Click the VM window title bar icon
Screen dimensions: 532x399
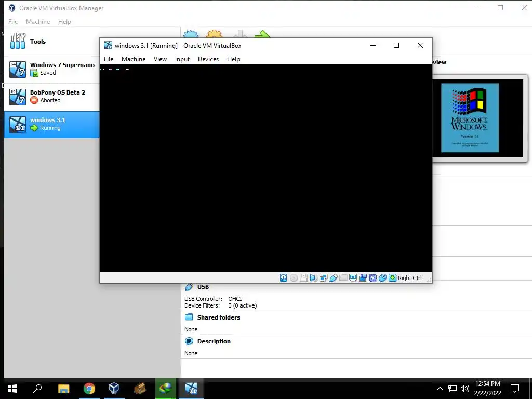click(108, 45)
